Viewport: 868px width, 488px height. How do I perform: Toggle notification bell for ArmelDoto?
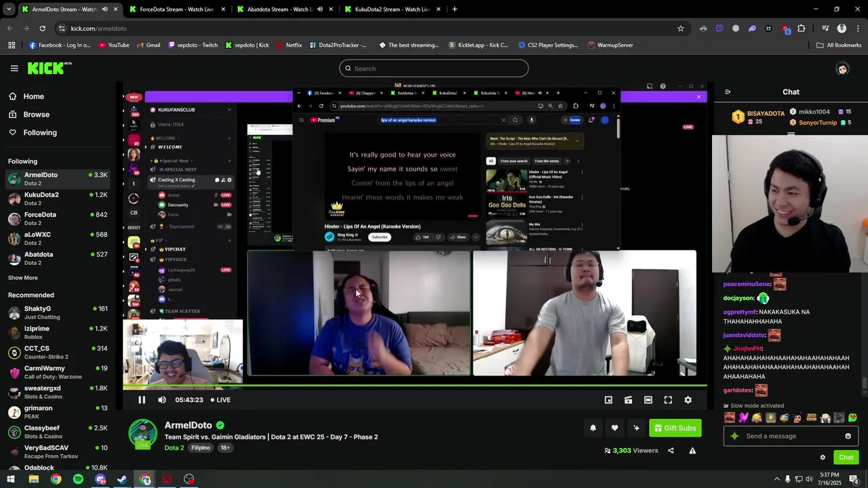tap(593, 428)
